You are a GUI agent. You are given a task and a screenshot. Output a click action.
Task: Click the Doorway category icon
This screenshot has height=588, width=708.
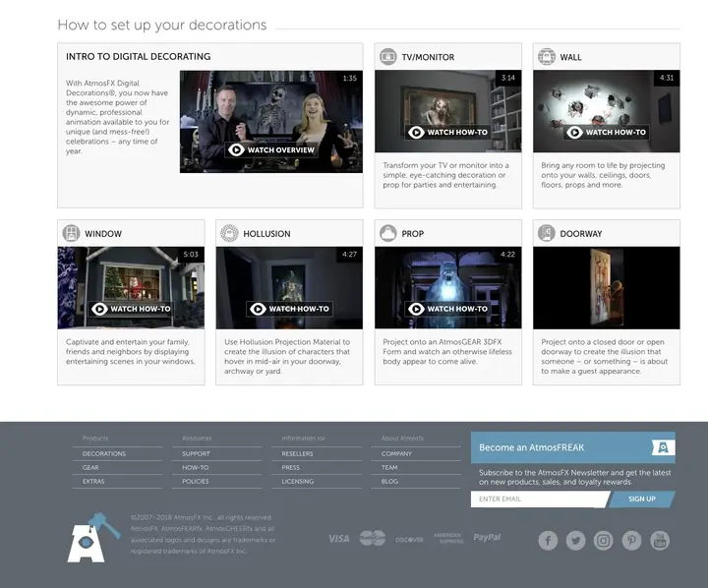547,233
